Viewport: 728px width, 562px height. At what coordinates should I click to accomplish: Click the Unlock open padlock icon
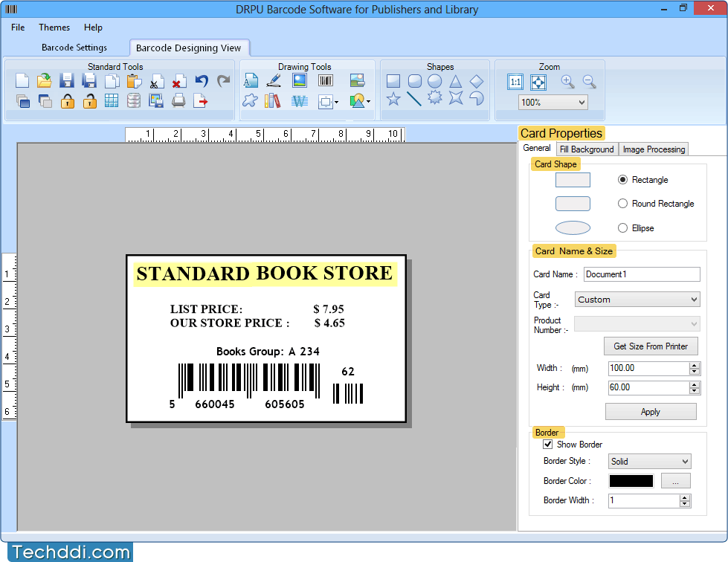coord(89,100)
